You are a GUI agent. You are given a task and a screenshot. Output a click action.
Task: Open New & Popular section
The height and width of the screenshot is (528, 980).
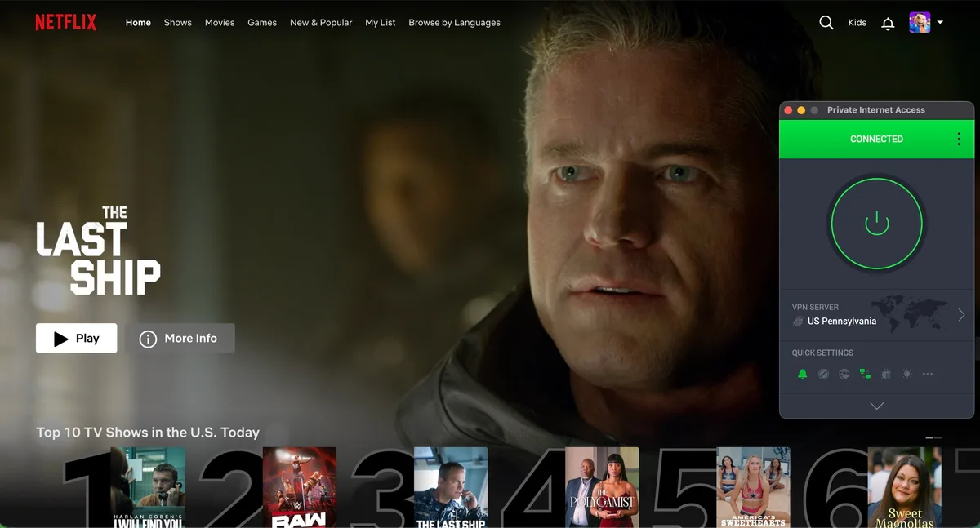pos(321,23)
